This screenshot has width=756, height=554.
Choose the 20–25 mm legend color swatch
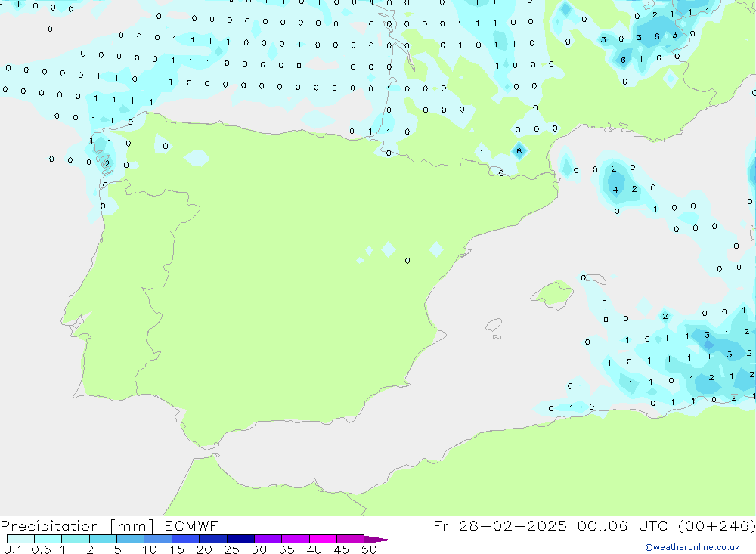212,539
